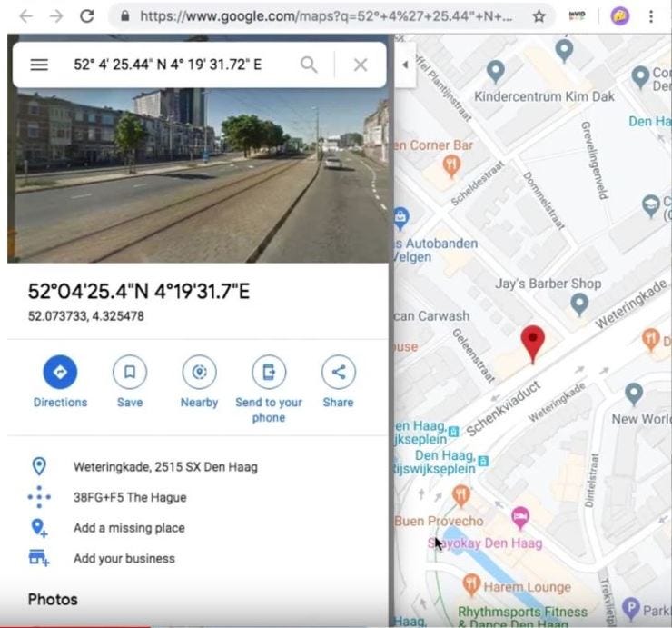This screenshot has height=628, width=672.
Task: Focus the browser address bar URL
Action: [x=326, y=16]
